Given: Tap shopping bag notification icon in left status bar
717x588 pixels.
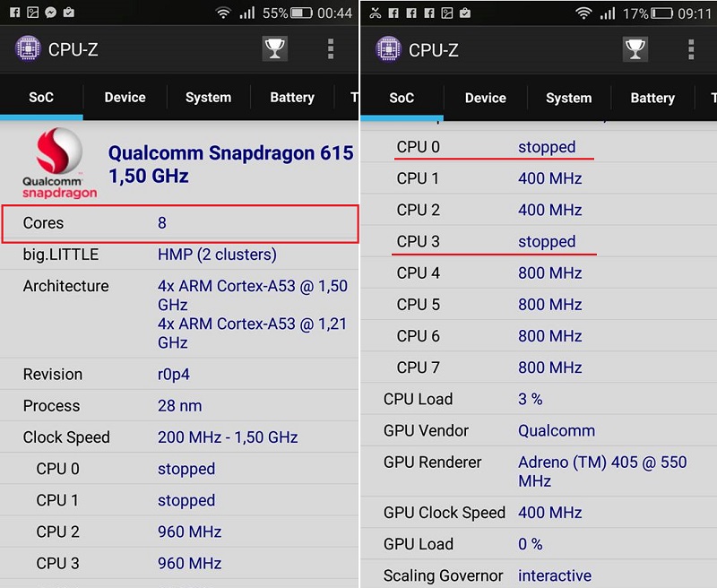Looking at the screenshot, I should (69, 13).
